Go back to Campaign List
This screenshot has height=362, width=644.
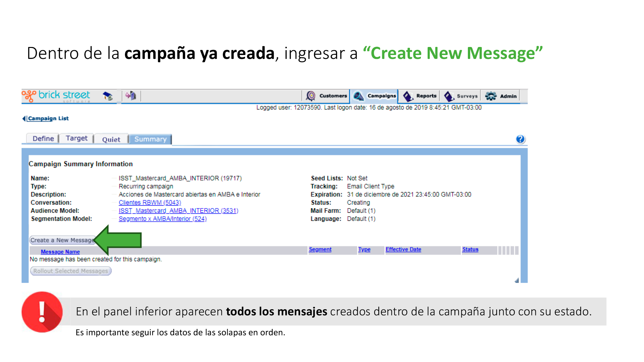48,118
